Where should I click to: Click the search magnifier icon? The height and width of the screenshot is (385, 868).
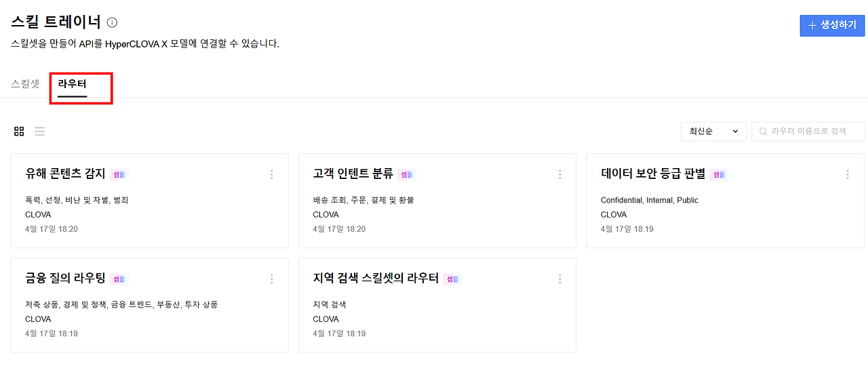(763, 131)
